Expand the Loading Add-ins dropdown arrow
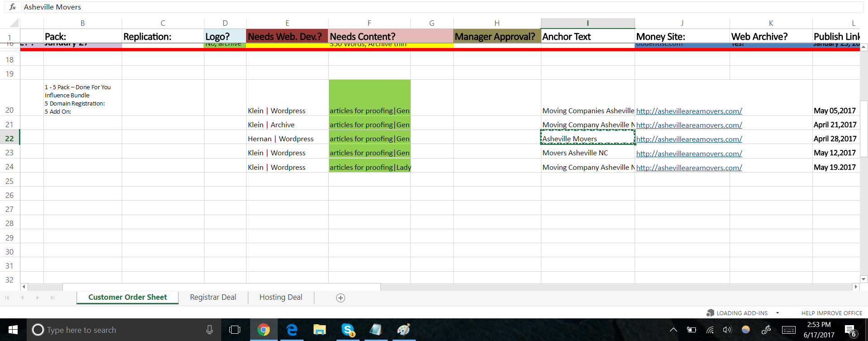Image resolution: width=868 pixels, height=341 pixels. pyautogui.click(x=778, y=313)
